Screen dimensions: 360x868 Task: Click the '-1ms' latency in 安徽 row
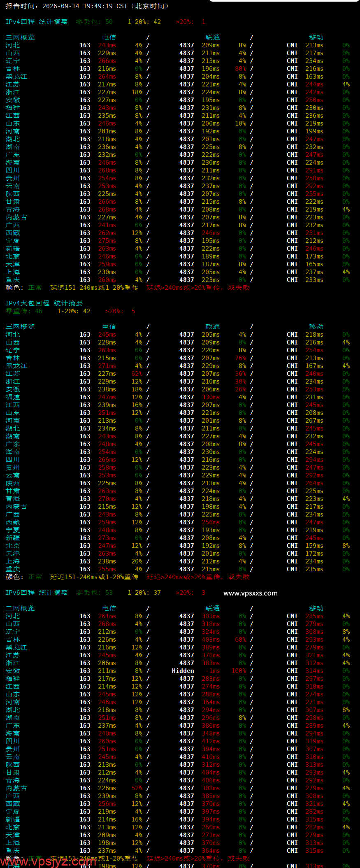[213, 671]
